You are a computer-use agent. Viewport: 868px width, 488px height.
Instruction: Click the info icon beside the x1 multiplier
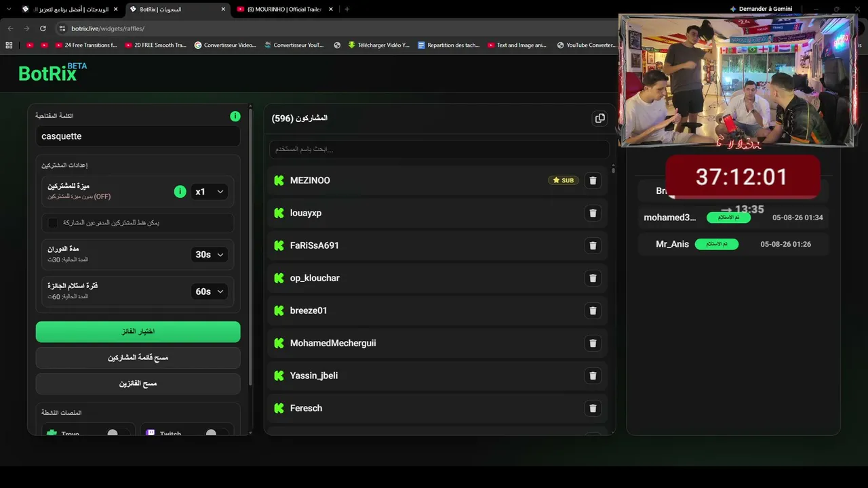coord(180,192)
